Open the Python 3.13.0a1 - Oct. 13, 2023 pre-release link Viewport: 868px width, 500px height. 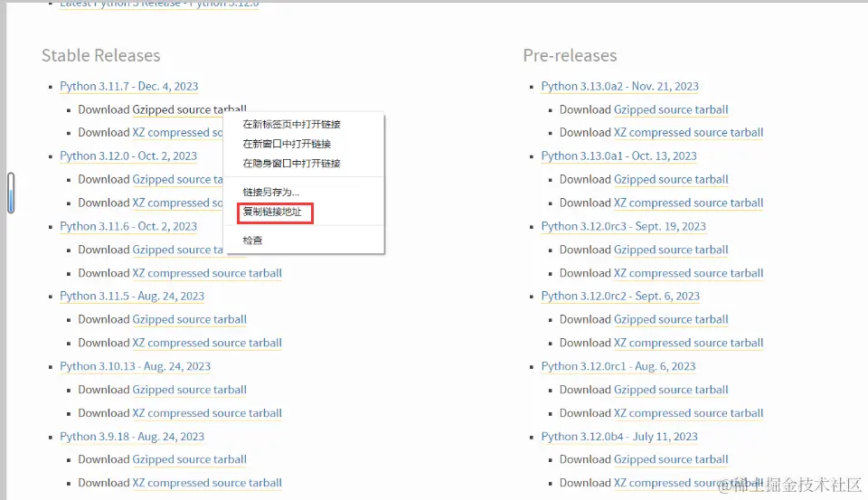click(618, 156)
